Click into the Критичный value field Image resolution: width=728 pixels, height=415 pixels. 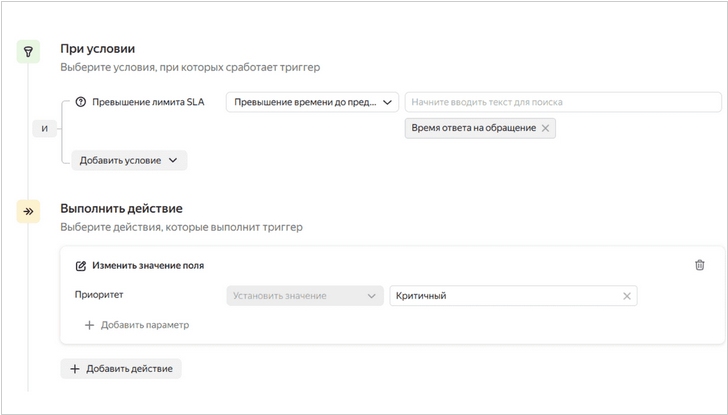click(513, 296)
